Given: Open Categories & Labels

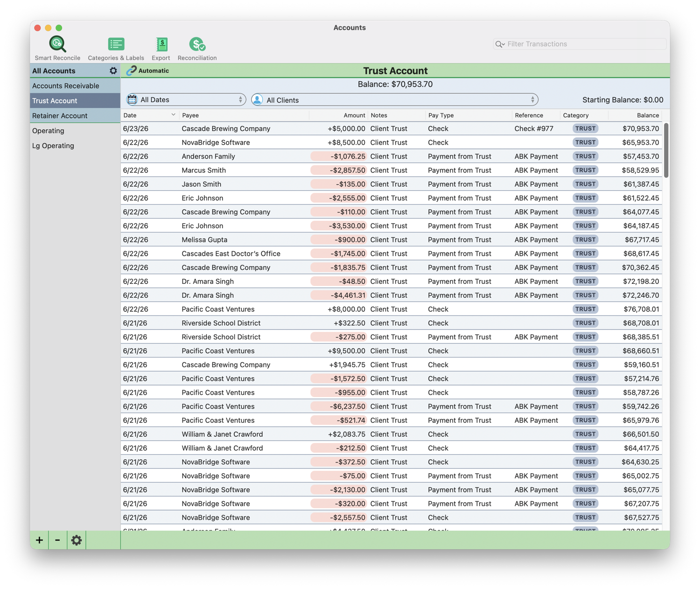Looking at the screenshot, I should (x=116, y=48).
